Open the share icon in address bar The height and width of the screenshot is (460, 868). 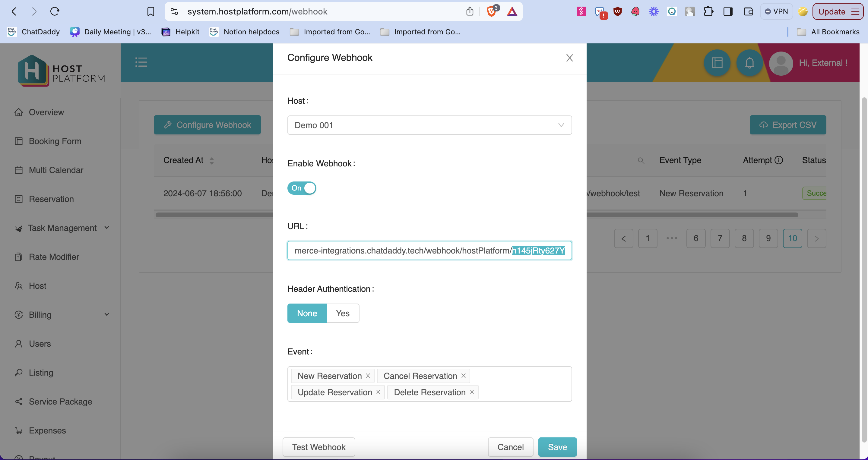click(x=470, y=11)
